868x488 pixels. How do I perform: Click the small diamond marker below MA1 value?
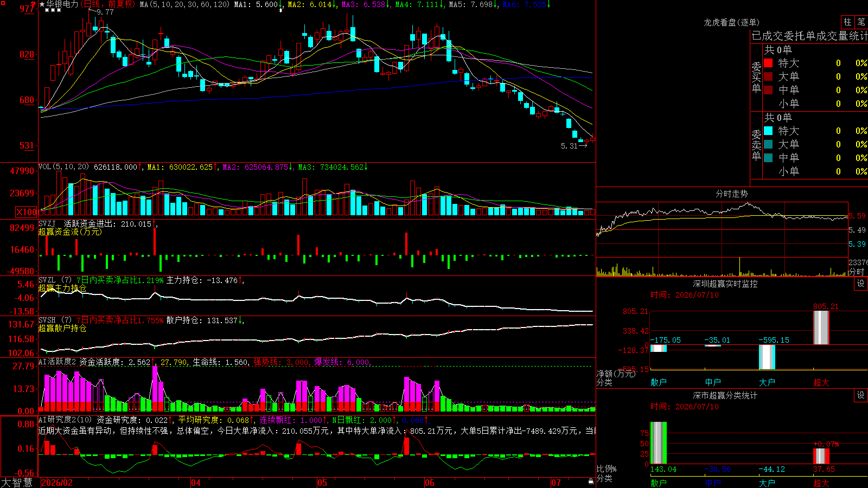pyautogui.click(x=280, y=10)
